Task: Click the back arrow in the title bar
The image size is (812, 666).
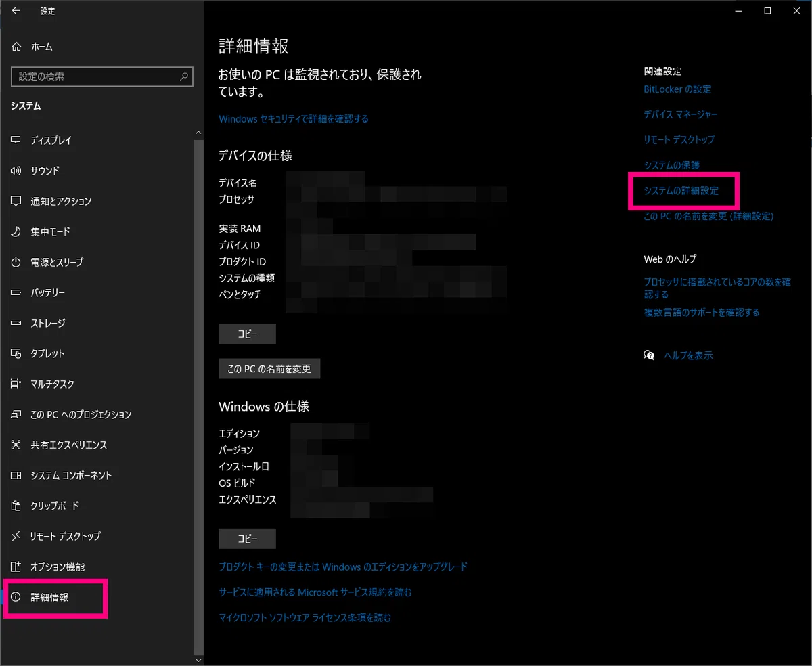Action: [16, 11]
